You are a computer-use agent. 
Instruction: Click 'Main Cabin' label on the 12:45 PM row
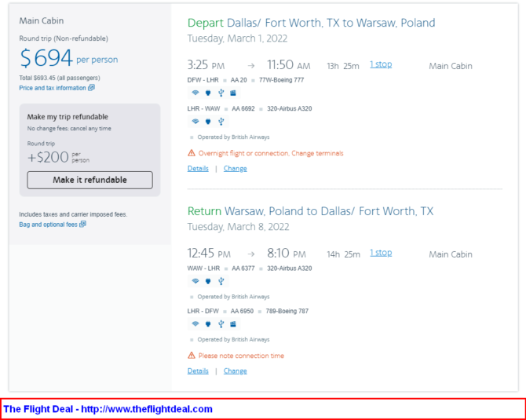click(451, 254)
